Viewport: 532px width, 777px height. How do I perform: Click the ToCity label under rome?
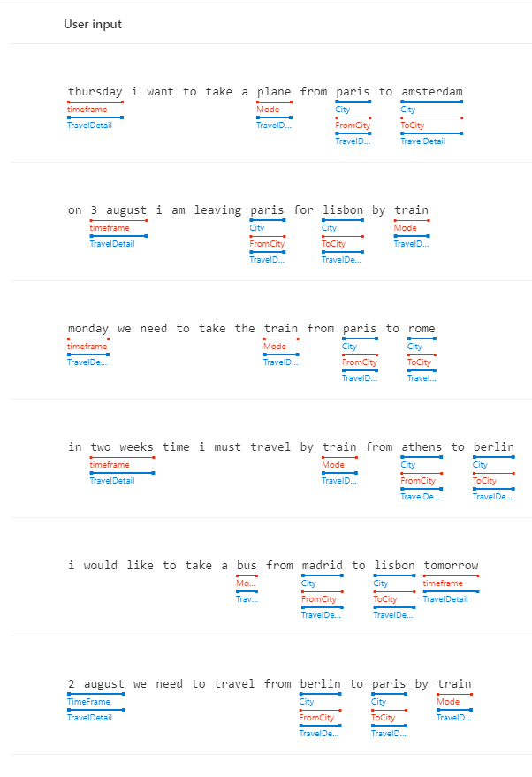tap(419, 362)
